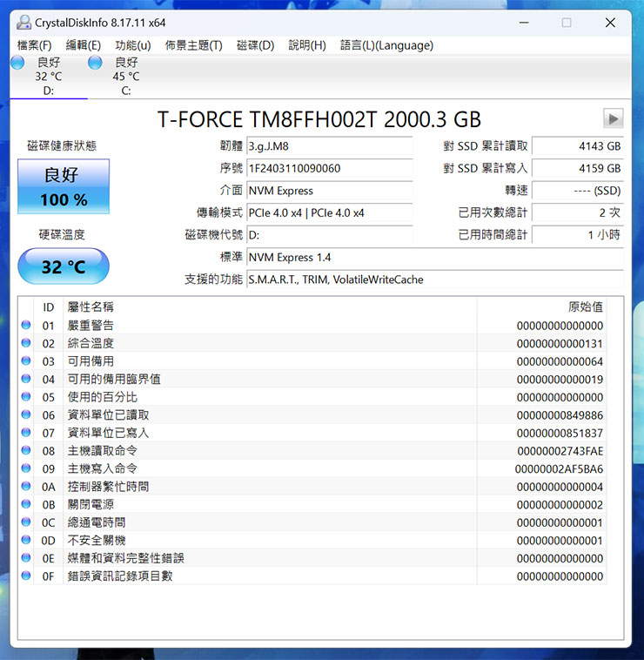Click the 良好 100 % health status button
The image size is (644, 660).
tap(64, 186)
